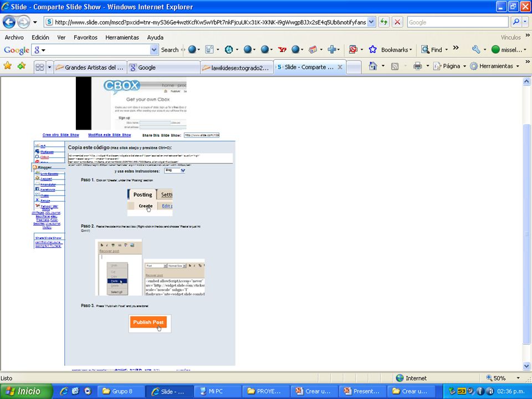The width and height of the screenshot is (532, 399).
Task: Click the Print icon
Action: pos(417,66)
